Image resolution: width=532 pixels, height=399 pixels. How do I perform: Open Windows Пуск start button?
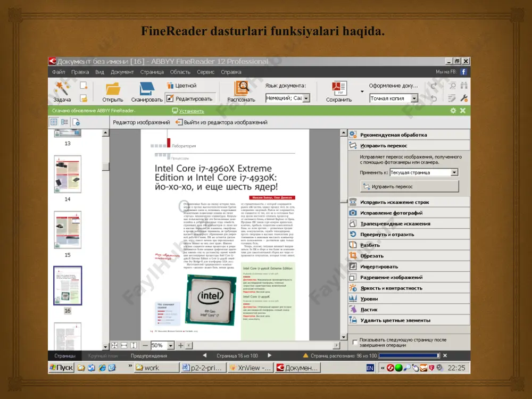pos(61,368)
